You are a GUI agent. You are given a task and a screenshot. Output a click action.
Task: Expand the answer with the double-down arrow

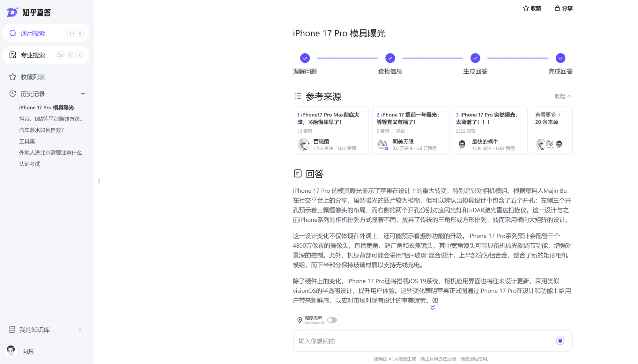[433, 307]
